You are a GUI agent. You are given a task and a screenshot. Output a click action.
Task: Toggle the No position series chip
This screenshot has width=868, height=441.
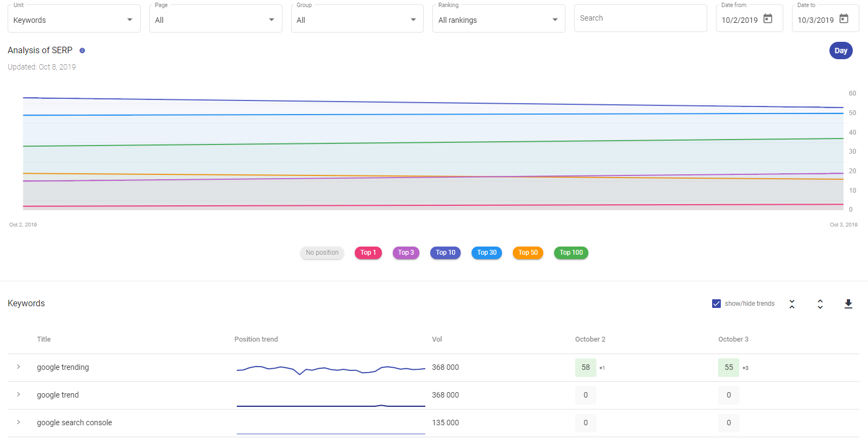pos(322,253)
